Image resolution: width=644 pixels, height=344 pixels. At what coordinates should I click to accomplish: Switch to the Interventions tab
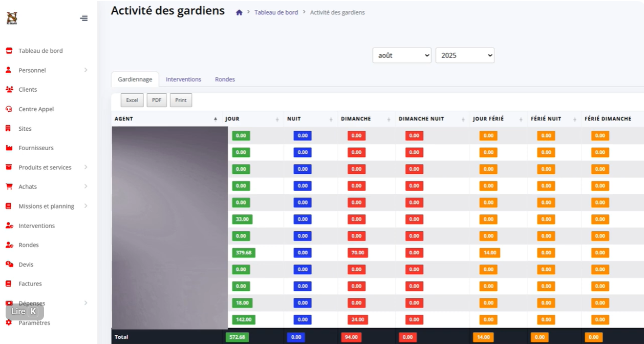click(x=183, y=79)
